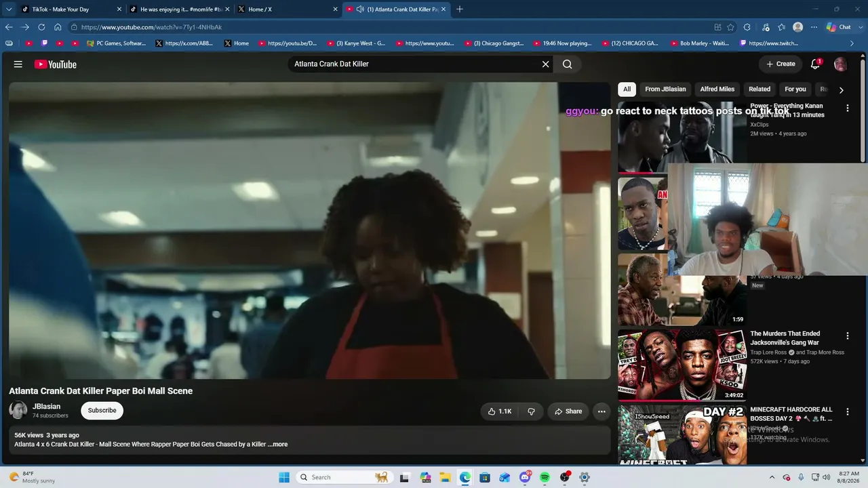The image size is (868, 488).
Task: Open Microsoft Store from the taskbar
Action: pos(485,477)
